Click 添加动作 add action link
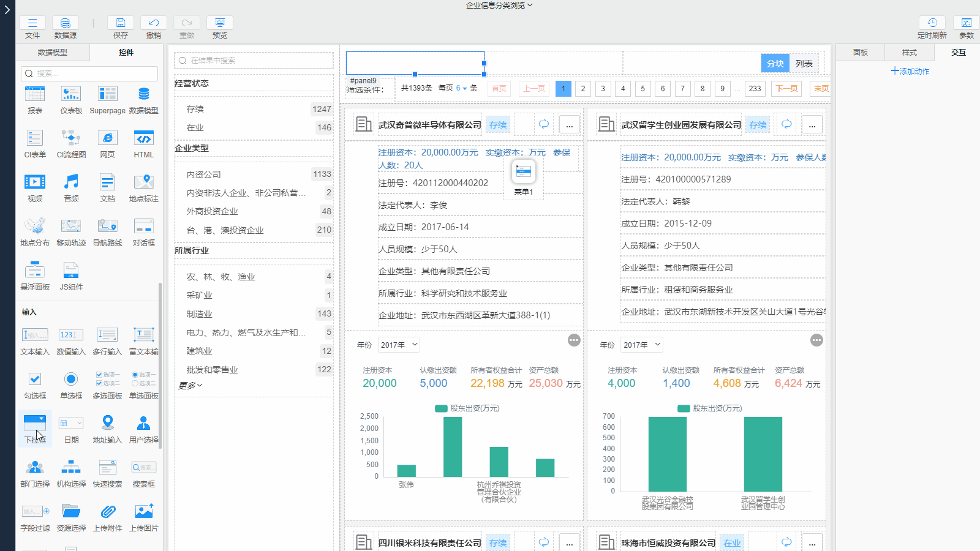Screen dimensions: 980x551 pyautogui.click(x=910, y=71)
